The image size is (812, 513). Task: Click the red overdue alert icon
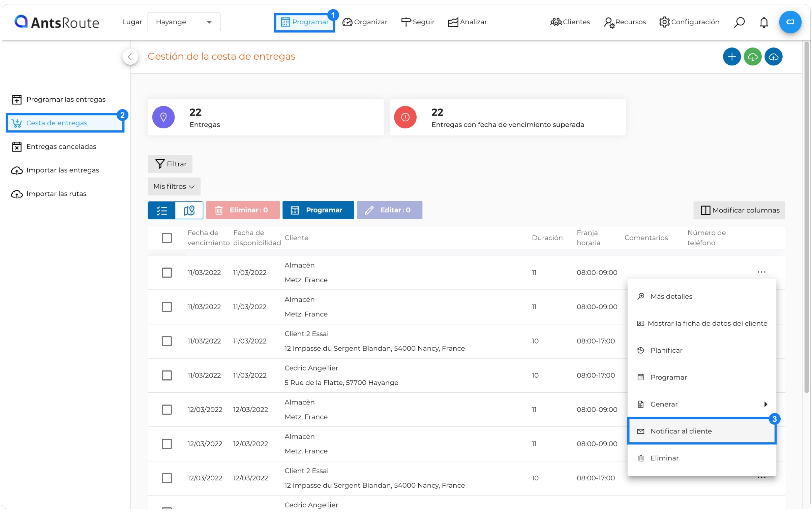405,117
